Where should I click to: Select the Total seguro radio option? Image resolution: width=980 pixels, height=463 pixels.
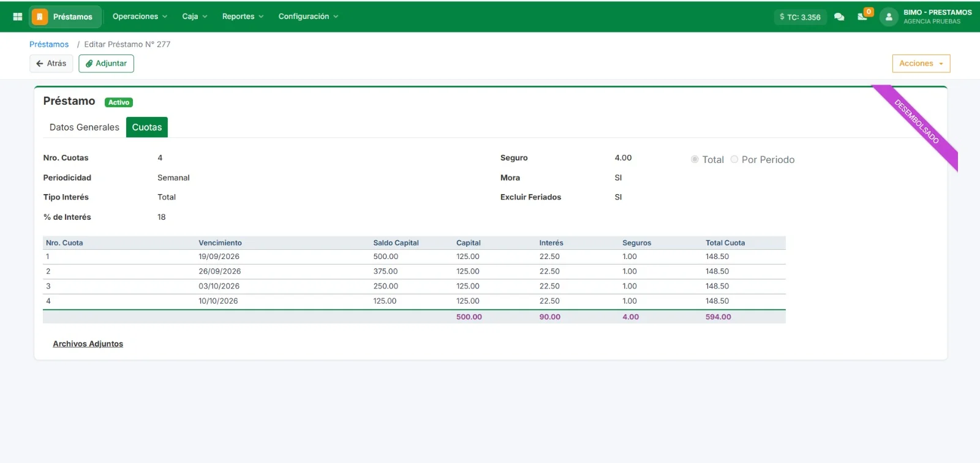695,159
